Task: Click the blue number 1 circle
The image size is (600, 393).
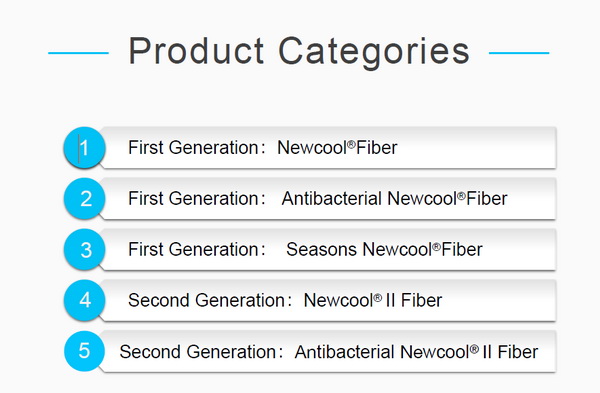Action: tap(84, 147)
